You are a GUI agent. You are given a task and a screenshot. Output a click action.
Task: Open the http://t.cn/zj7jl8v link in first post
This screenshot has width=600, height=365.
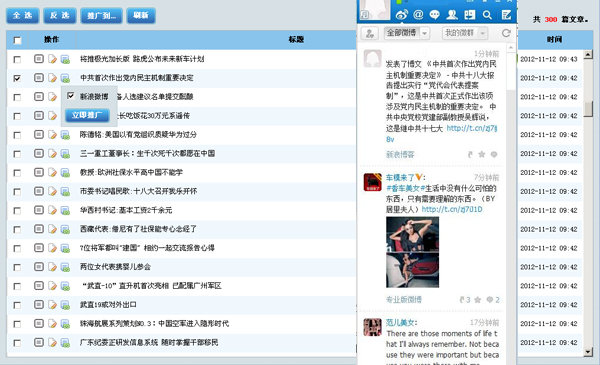tap(471, 129)
